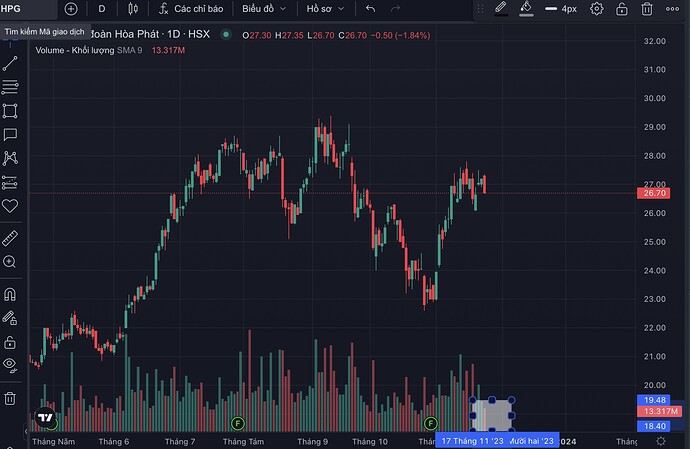Click the 13.317M volume axis label
Screen dimensions: 690x449
pyautogui.click(x=660, y=411)
